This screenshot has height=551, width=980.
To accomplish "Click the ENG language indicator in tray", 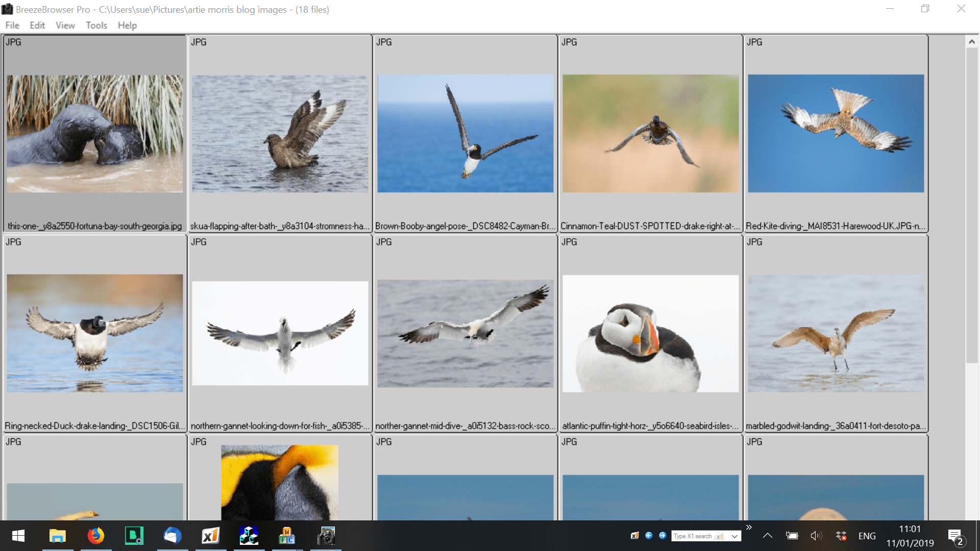I will [x=867, y=536].
